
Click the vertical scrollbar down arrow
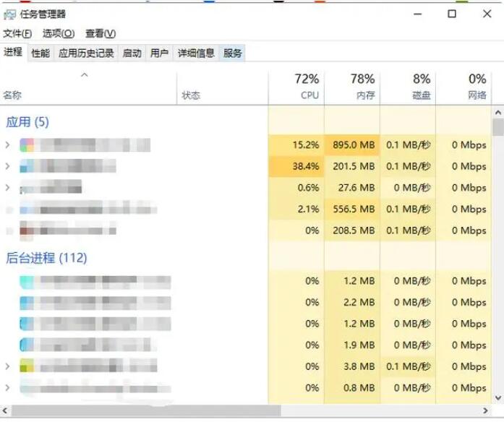click(497, 398)
